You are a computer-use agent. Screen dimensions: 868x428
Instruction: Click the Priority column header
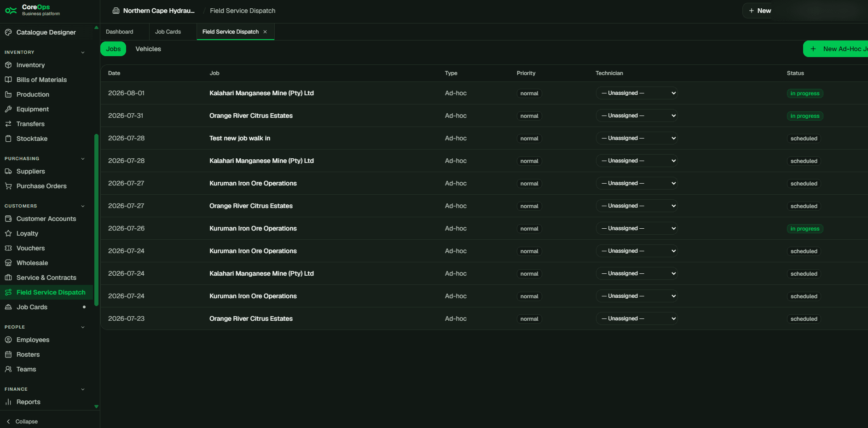point(526,73)
